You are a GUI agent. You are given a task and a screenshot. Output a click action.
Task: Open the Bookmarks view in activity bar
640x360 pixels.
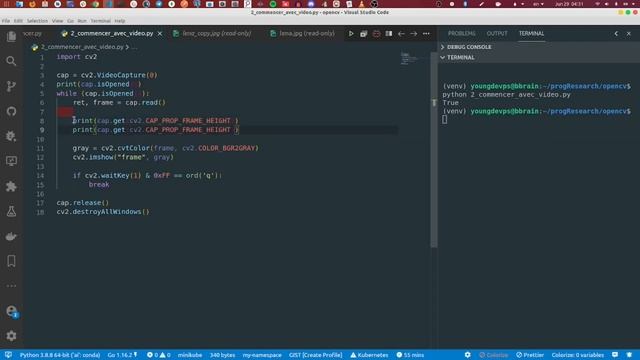(x=11, y=261)
